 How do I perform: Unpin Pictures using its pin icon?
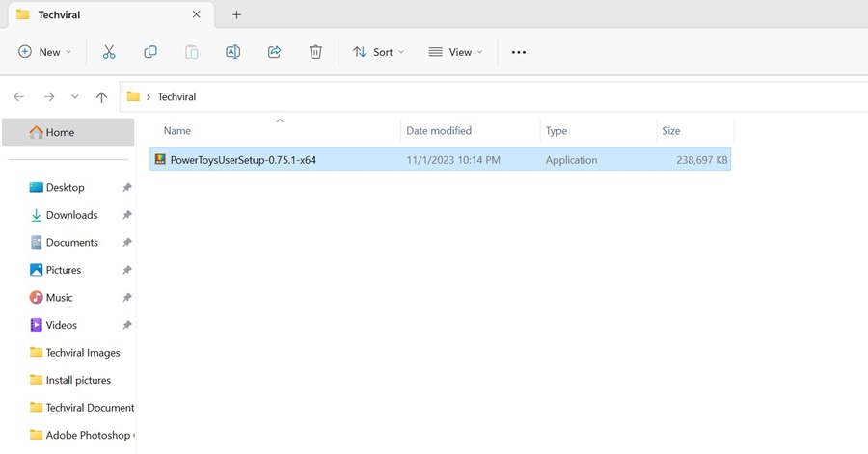(126, 270)
